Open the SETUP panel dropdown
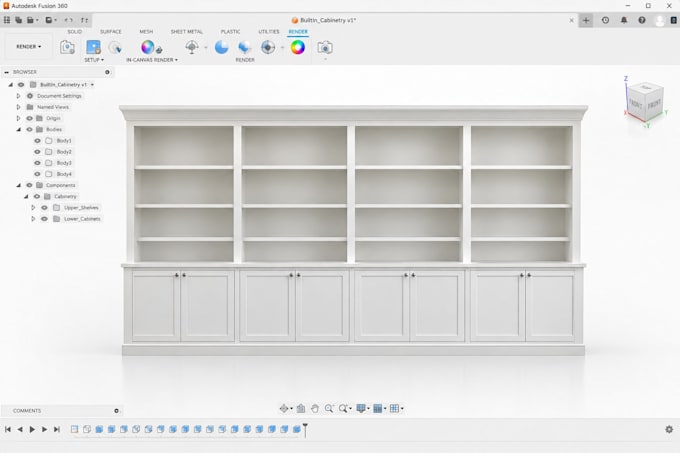Image resolution: width=680 pixels, height=453 pixels. tap(94, 60)
